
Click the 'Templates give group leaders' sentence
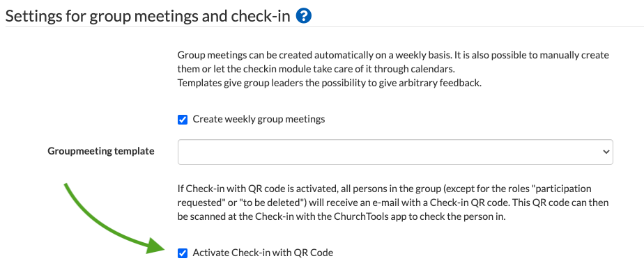329,83
